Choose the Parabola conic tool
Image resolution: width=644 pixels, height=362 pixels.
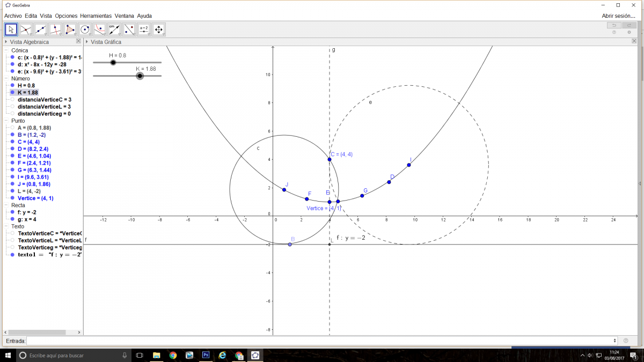(100, 29)
